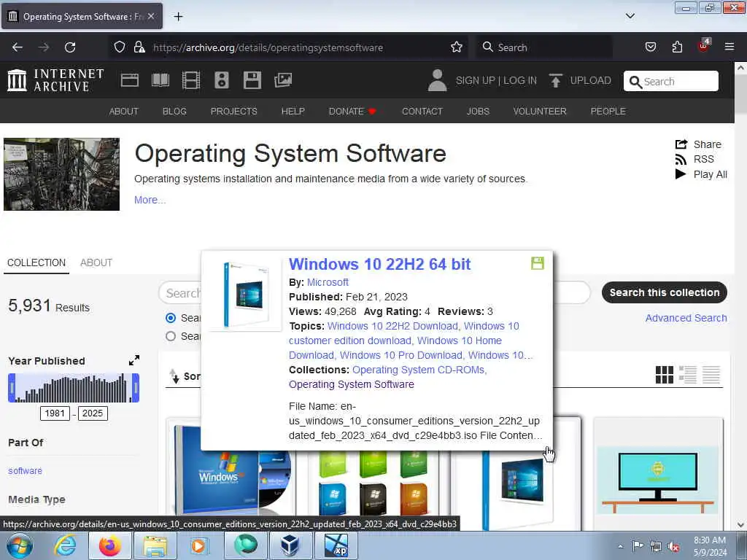The image size is (747, 560).
Task: Select the second search radio option
Action: [171, 336]
